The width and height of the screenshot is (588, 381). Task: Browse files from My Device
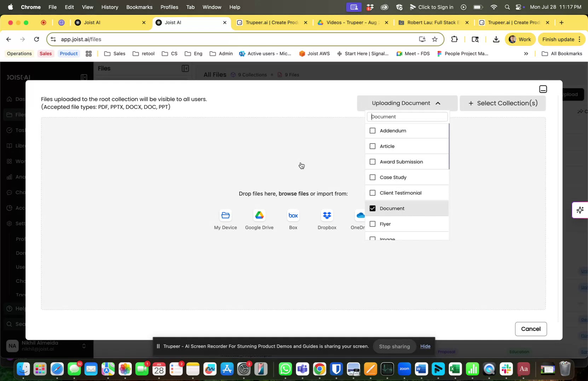click(x=225, y=219)
